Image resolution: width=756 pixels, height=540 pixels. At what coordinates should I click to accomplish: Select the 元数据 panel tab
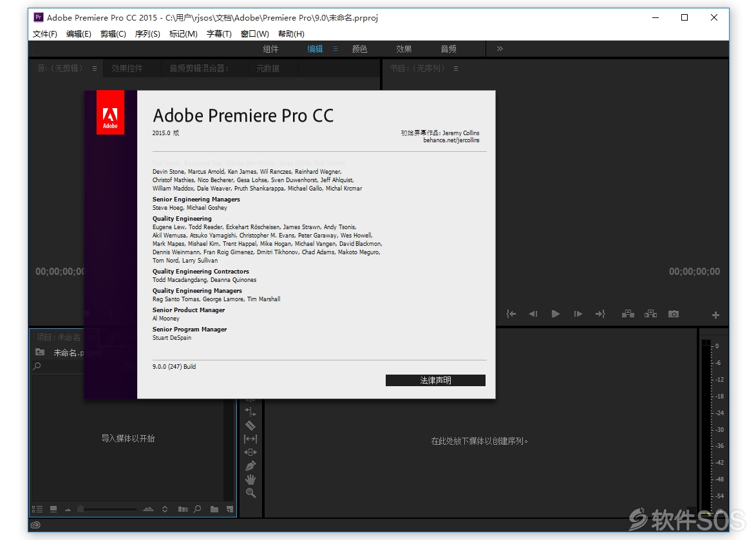click(x=268, y=68)
